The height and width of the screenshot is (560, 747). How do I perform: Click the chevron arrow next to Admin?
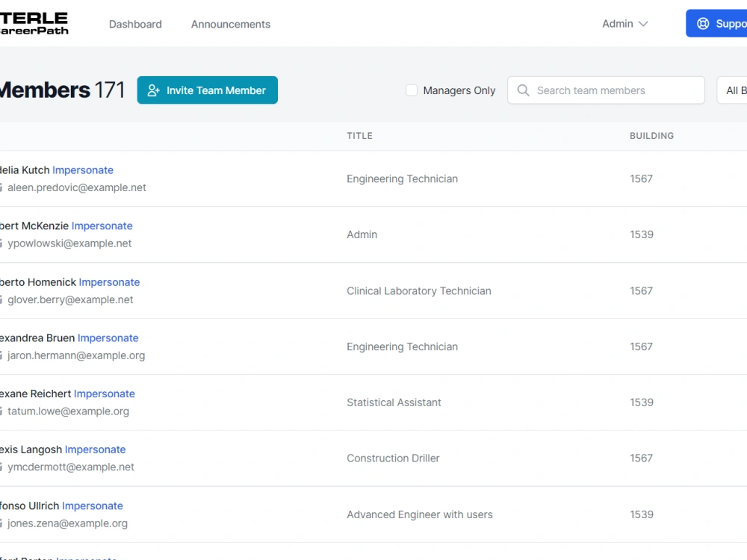(x=643, y=24)
